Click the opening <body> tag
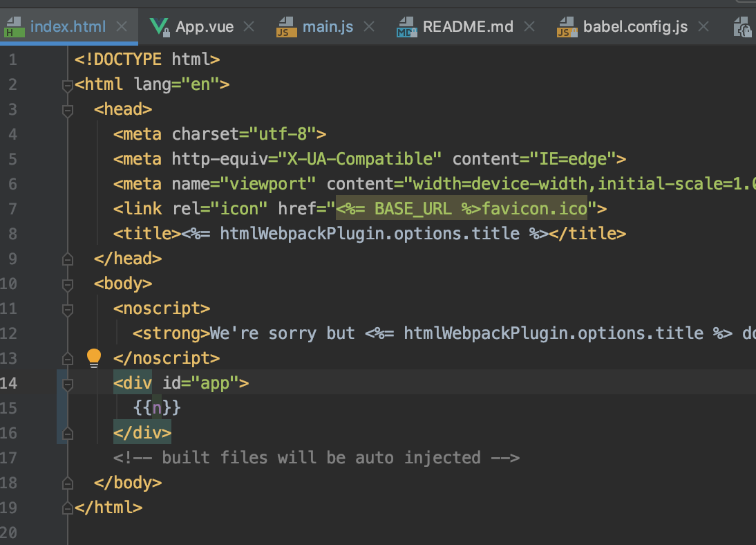756x545 pixels. coord(123,284)
